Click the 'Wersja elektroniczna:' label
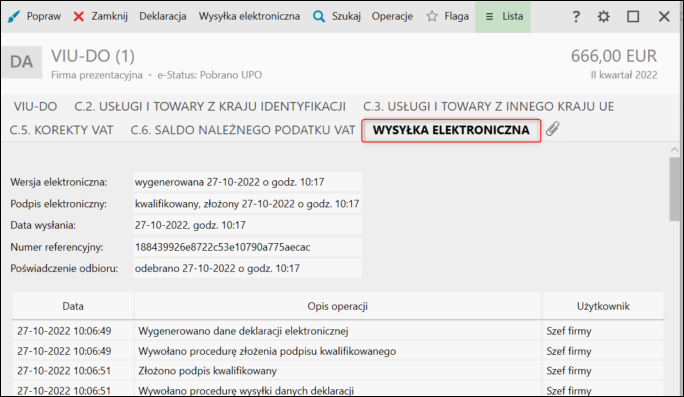Screen dimensions: 684x397 [58, 182]
